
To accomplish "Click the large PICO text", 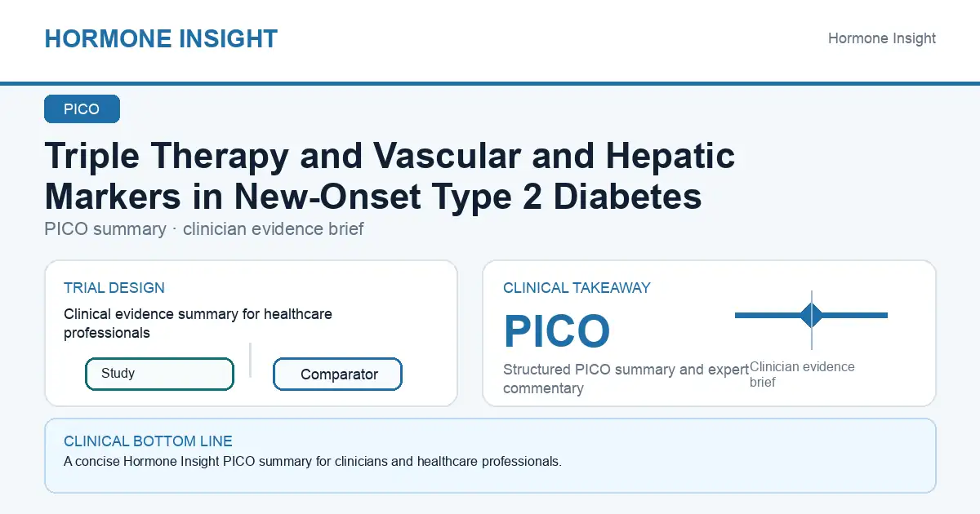I will point(557,331).
